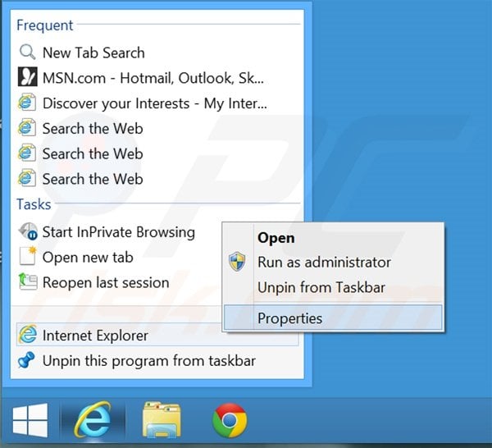This screenshot has height=448, width=492.
Task: Click the IE icon beside Discover your Interests
Action: (27, 103)
